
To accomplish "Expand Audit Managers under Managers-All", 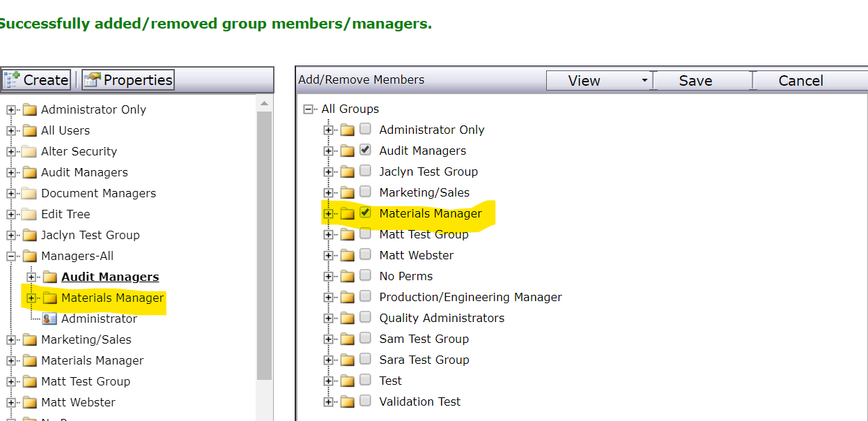I will 31,277.
